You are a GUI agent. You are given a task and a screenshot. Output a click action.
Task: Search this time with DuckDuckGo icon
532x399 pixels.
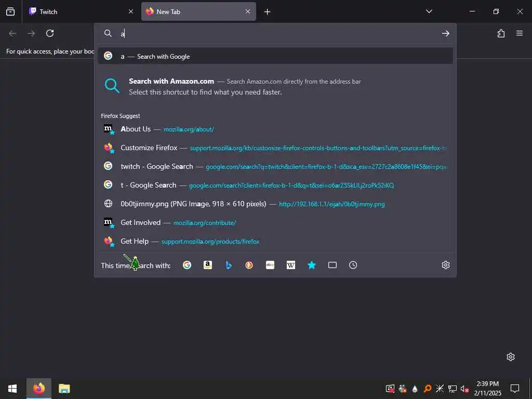pos(249,265)
